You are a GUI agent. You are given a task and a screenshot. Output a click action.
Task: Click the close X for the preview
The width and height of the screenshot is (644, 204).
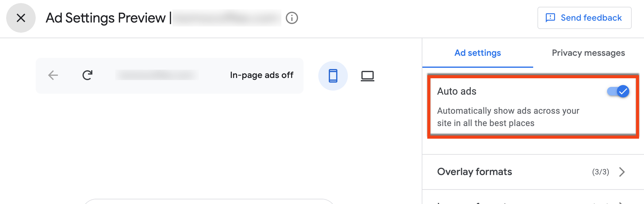pos(21,18)
